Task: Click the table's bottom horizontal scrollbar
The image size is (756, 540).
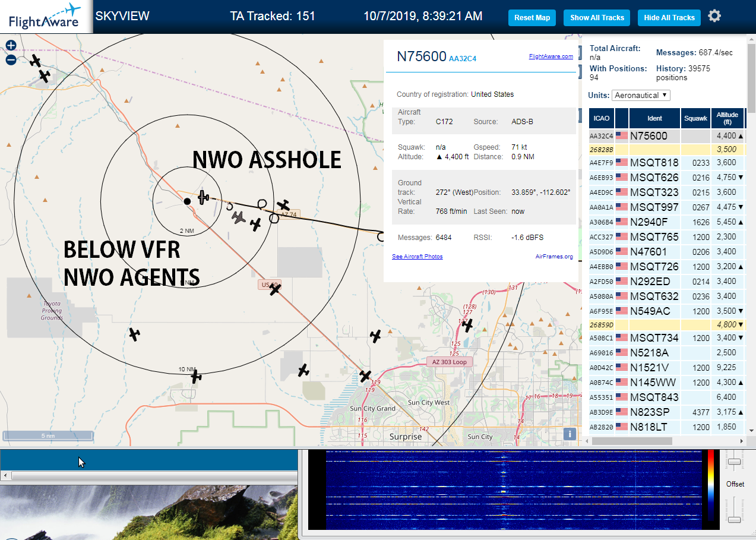Action: 632,441
